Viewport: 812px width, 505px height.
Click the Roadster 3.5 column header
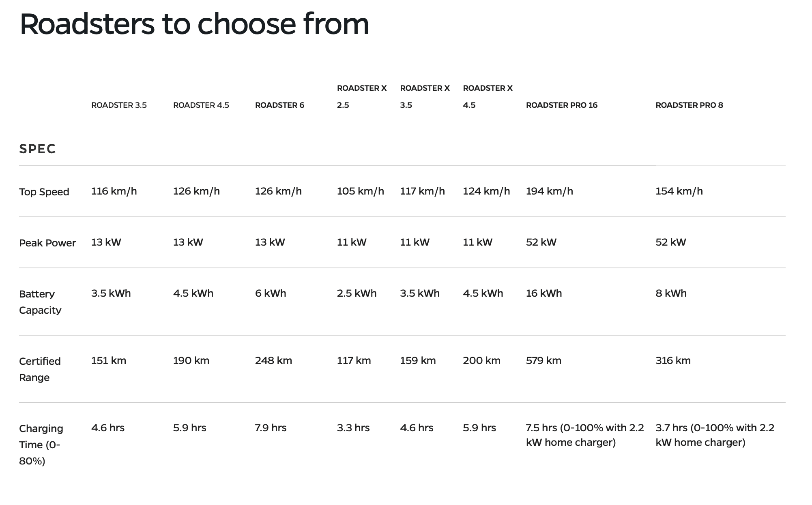click(x=119, y=105)
